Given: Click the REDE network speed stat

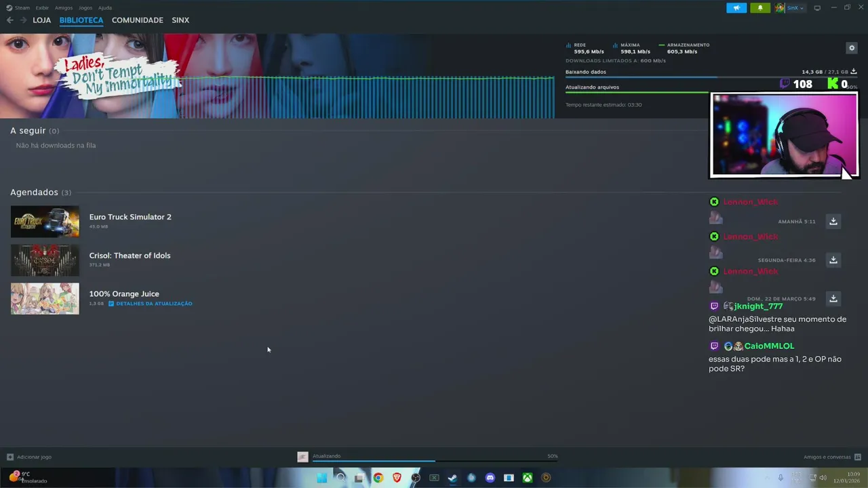Looking at the screenshot, I should click(585, 48).
